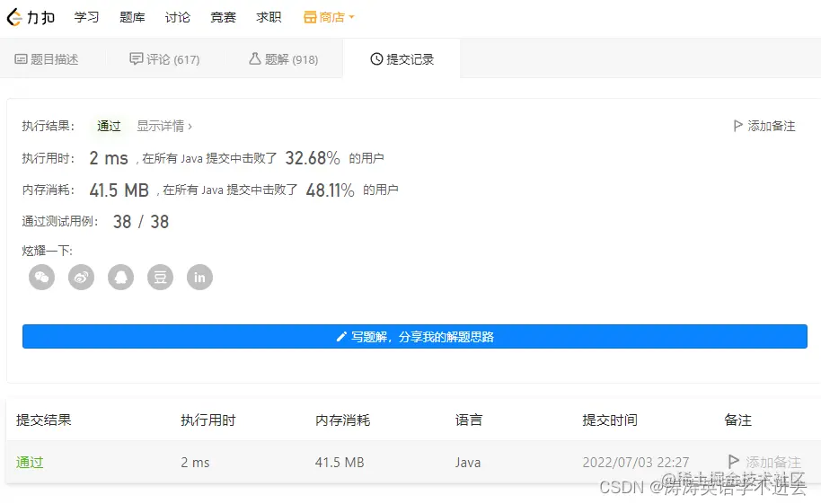Share result via LinkedIn icon
This screenshot has width=821, height=504.
tap(200, 277)
